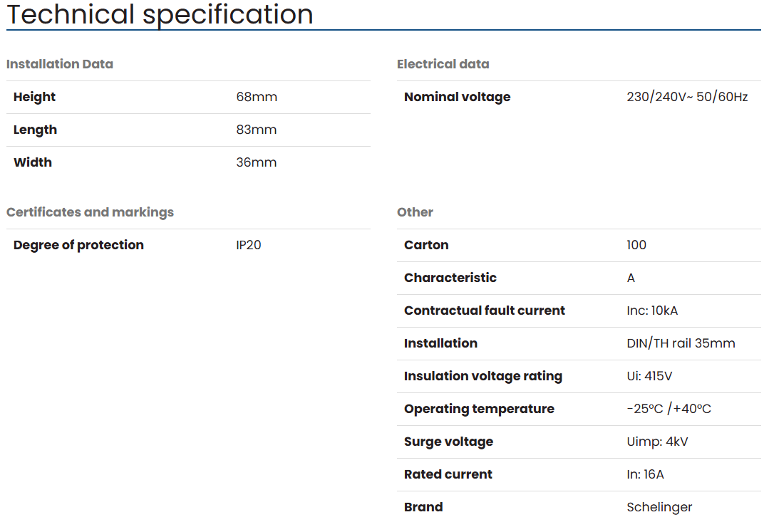
Task: Click the Characteristic row label
Action: click(x=450, y=278)
